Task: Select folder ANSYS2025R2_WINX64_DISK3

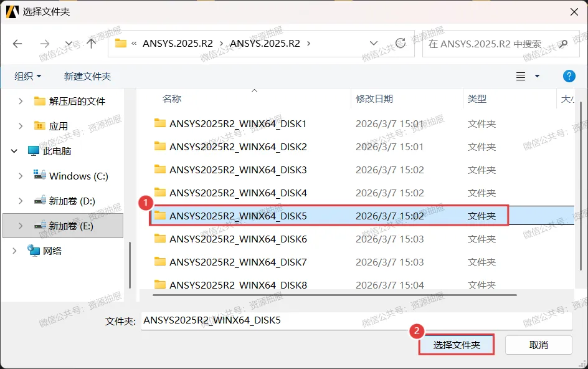Action: 238,170
